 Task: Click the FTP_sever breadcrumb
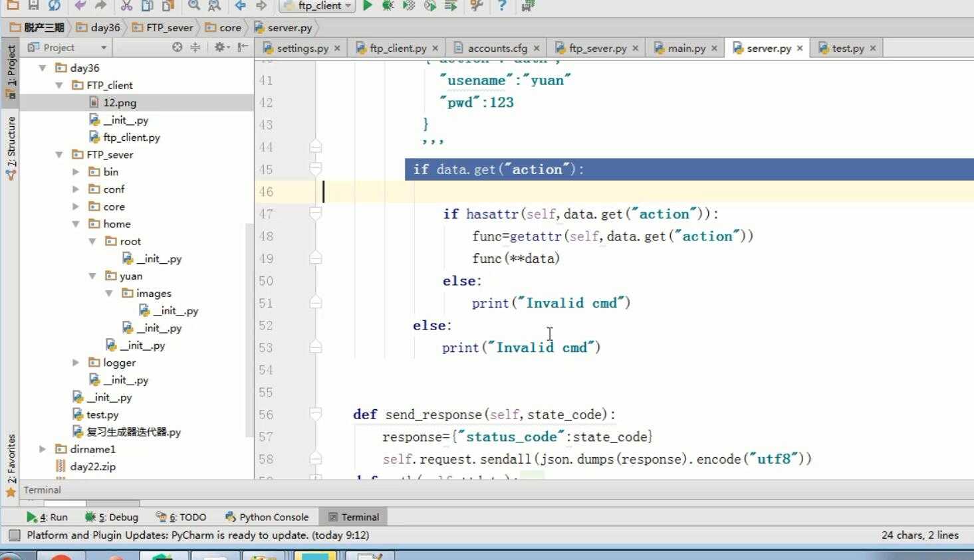(x=162, y=27)
